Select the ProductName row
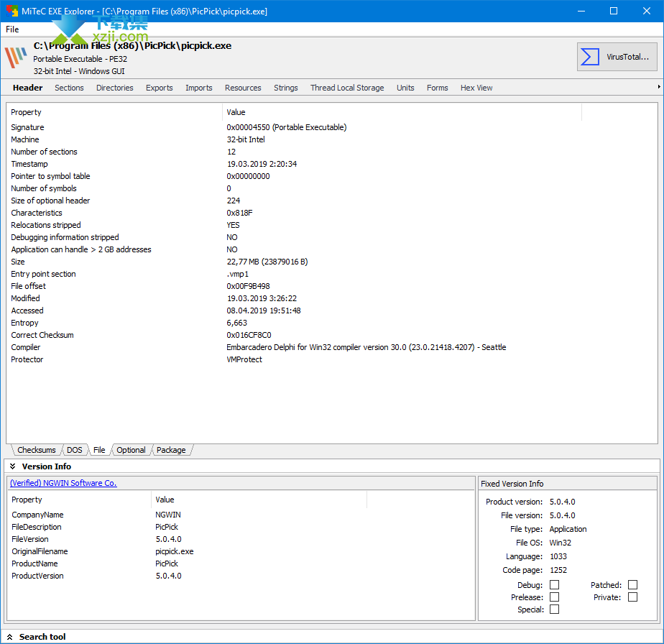The width and height of the screenshot is (664, 644). pyautogui.click(x=241, y=564)
